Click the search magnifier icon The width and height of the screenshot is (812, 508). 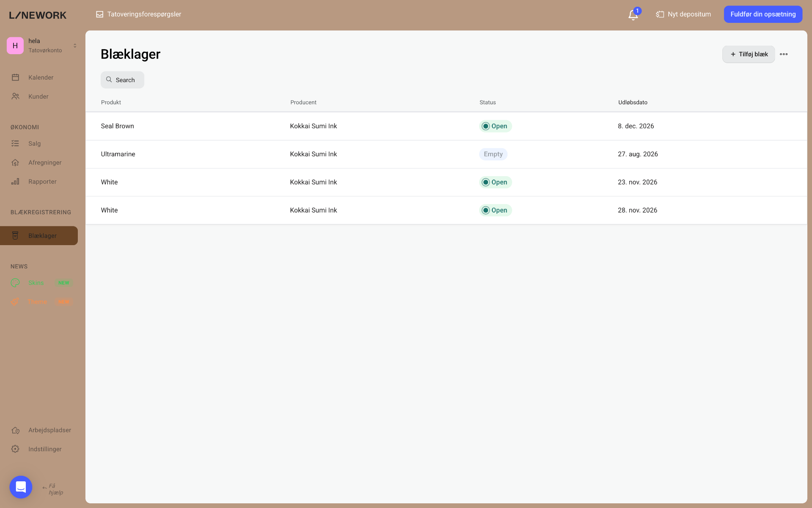(x=109, y=80)
